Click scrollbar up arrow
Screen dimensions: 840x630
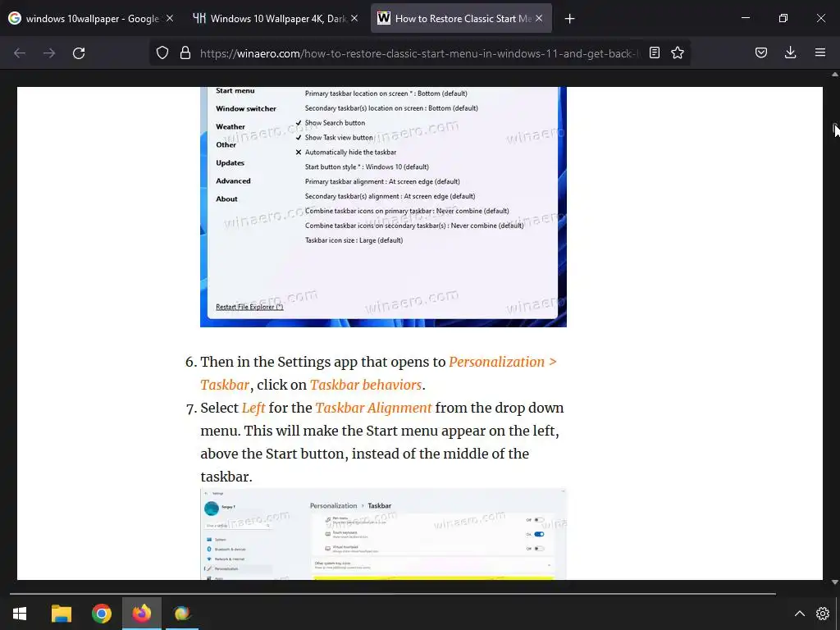(x=834, y=75)
